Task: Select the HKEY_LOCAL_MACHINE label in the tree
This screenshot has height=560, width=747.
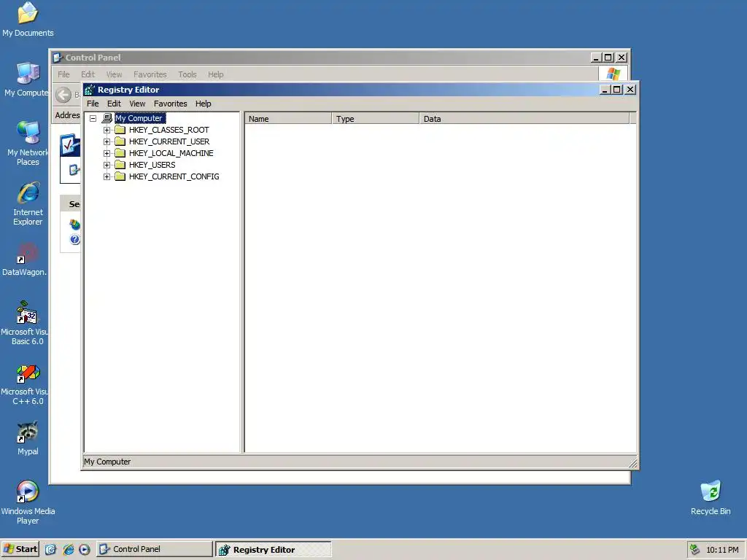Action: click(171, 153)
